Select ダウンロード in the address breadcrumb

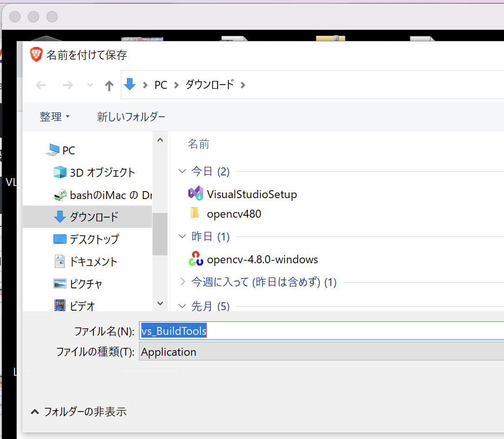coord(210,85)
